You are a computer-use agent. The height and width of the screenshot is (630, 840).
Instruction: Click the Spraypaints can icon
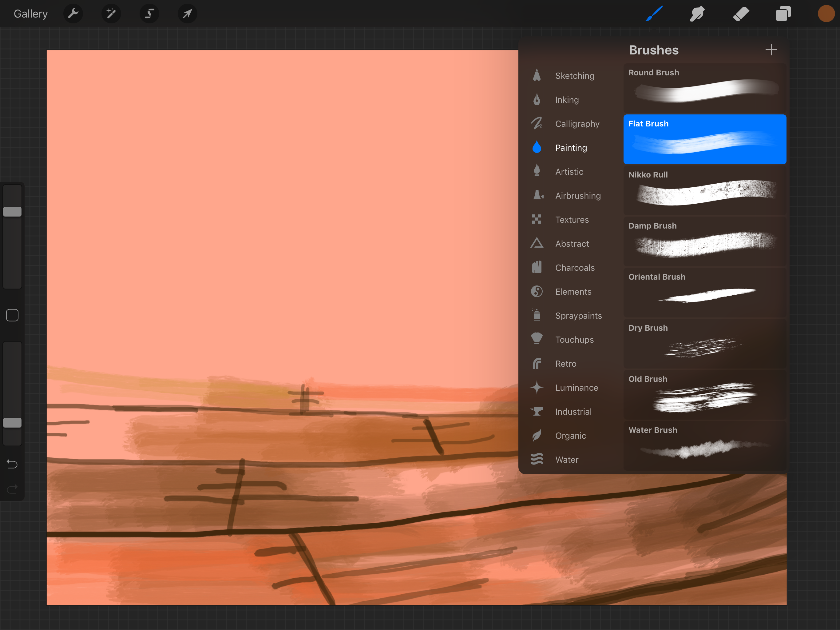pyautogui.click(x=537, y=315)
